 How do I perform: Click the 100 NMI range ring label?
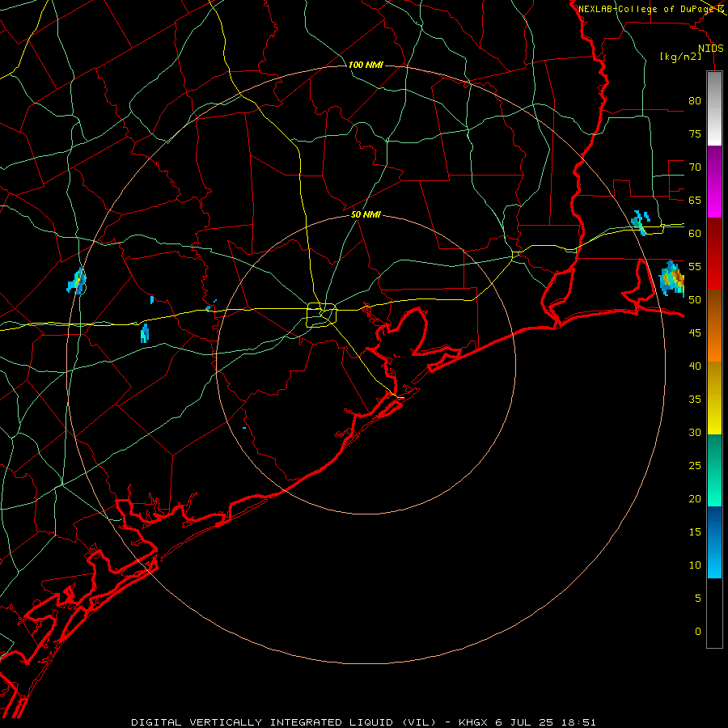click(x=366, y=65)
